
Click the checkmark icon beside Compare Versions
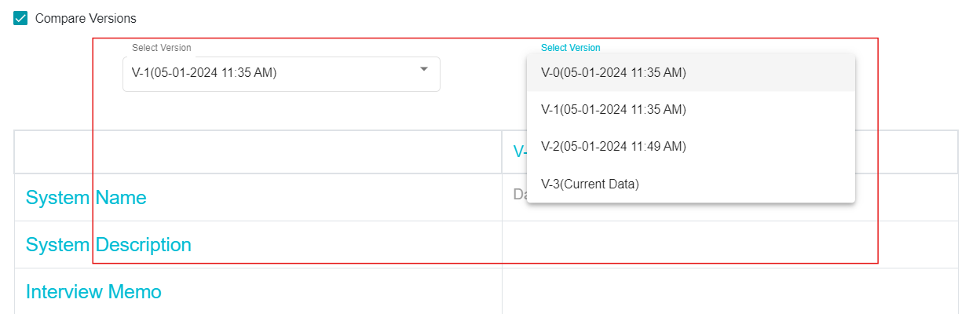coord(20,18)
